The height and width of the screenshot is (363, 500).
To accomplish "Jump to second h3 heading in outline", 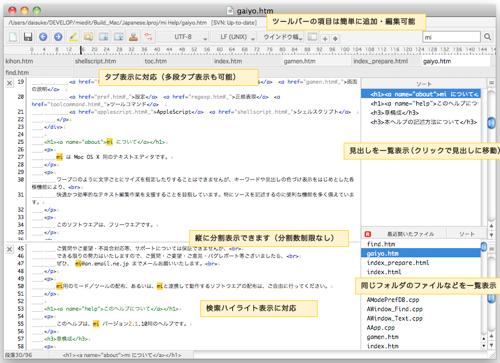I will point(421,122).
